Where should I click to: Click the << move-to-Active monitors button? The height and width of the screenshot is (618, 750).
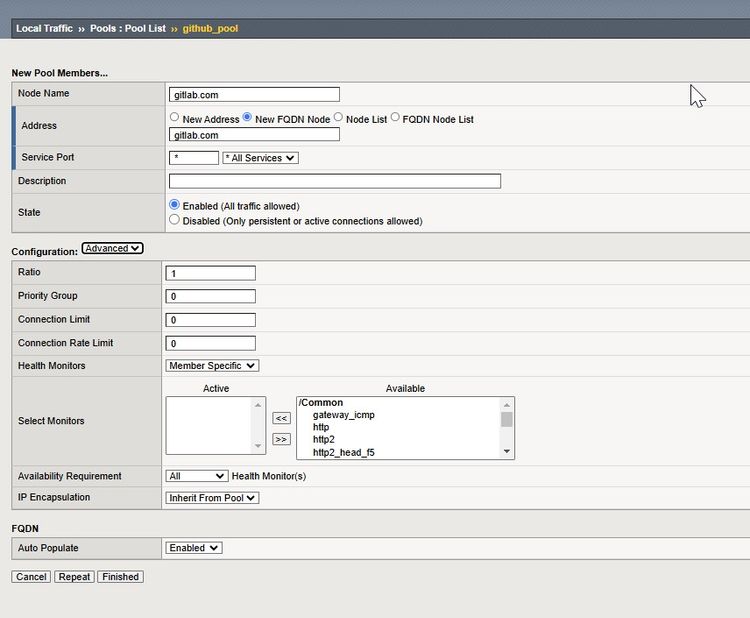[281, 418]
